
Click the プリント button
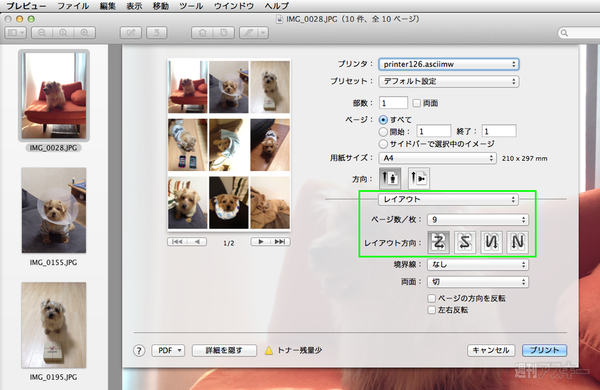tap(545, 351)
